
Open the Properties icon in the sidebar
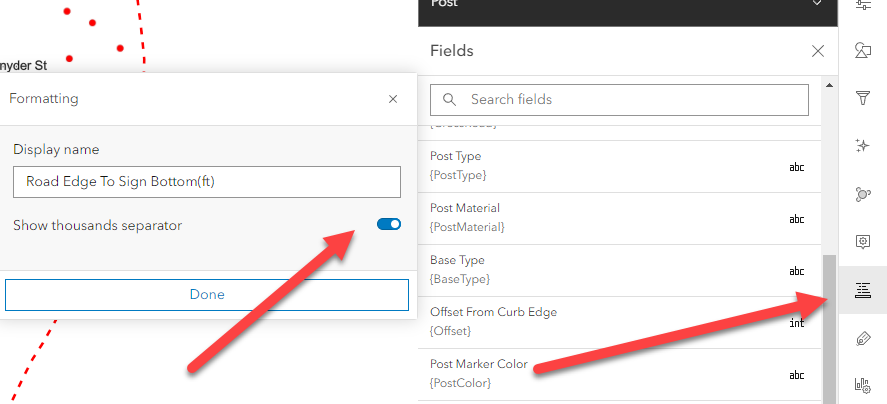click(x=863, y=5)
